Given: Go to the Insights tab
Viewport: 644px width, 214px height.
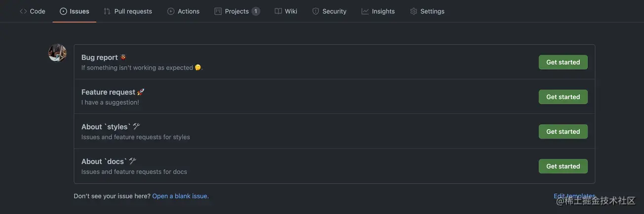Looking at the screenshot, I should [x=378, y=11].
